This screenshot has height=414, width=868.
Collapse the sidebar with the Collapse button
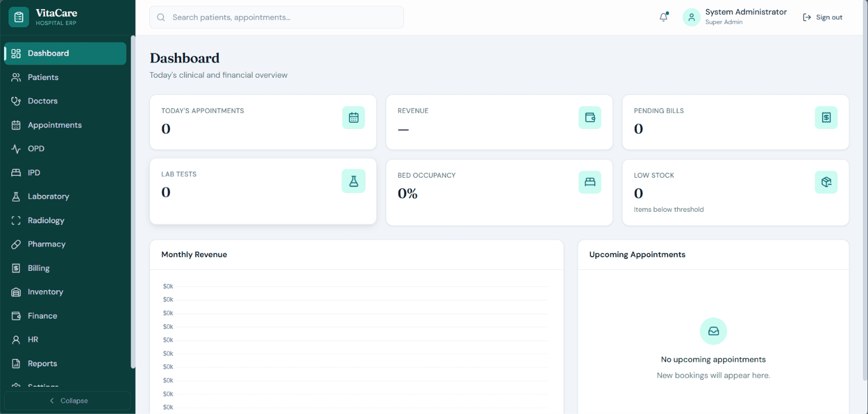(68, 400)
